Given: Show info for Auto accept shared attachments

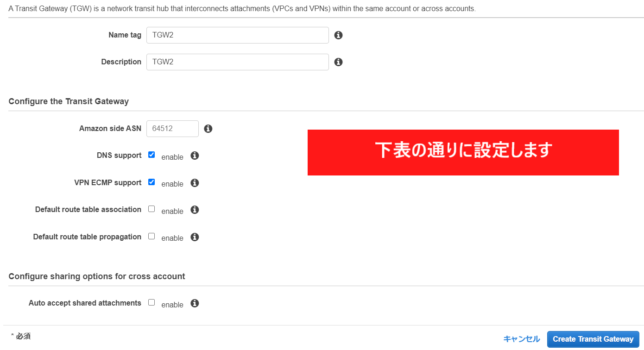Looking at the screenshot, I should 195,303.
